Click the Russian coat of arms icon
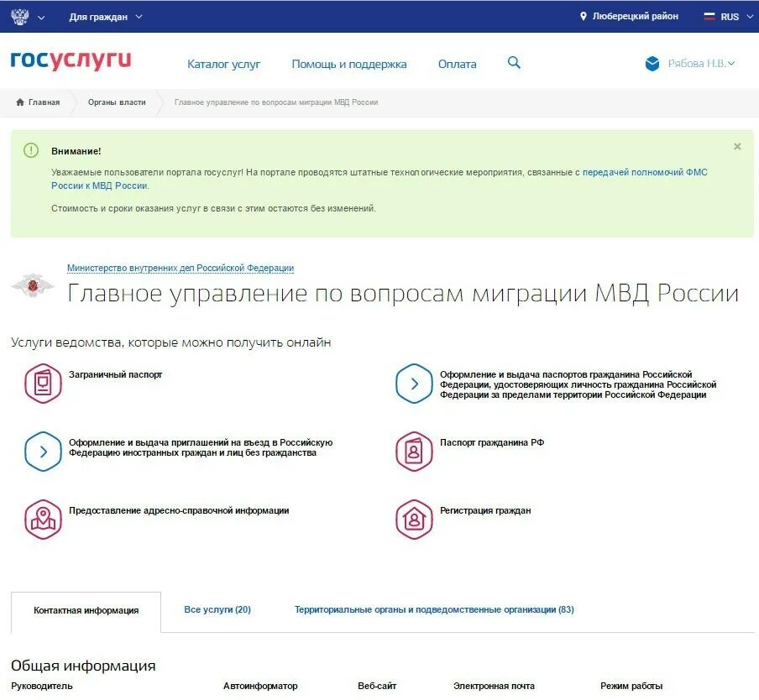Viewport: 759px width, 700px height. point(20,17)
